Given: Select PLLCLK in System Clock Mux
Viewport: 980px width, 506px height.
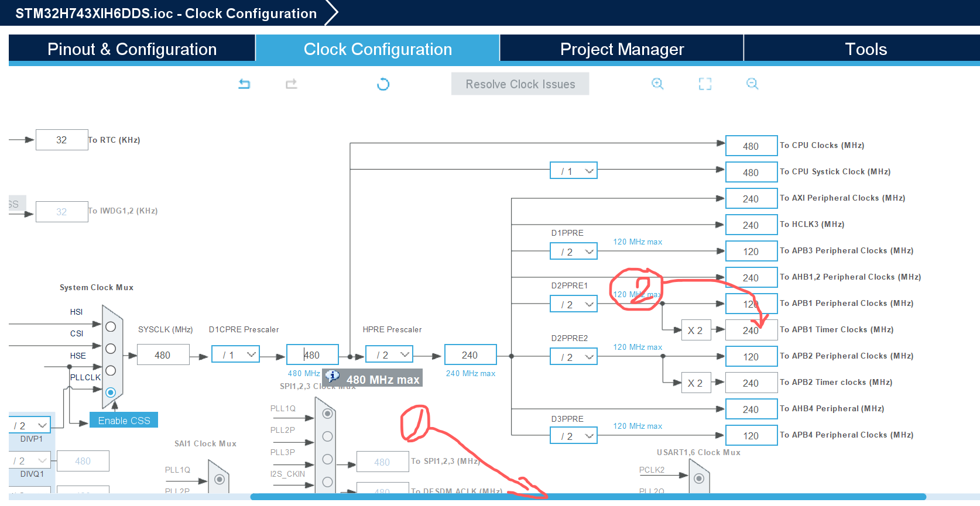Looking at the screenshot, I should tap(111, 393).
